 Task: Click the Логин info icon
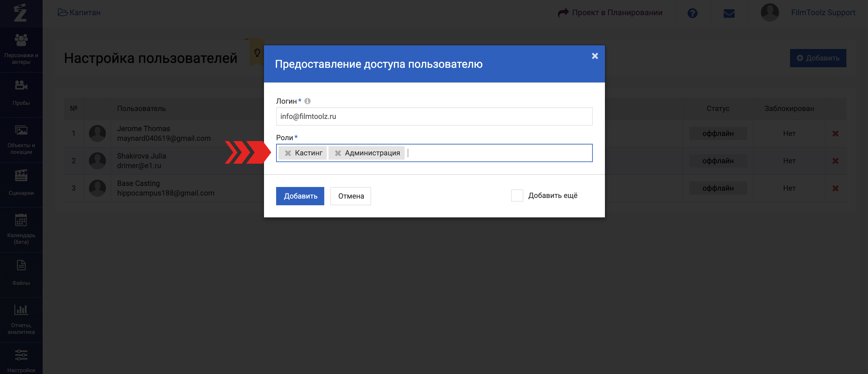pyautogui.click(x=307, y=101)
